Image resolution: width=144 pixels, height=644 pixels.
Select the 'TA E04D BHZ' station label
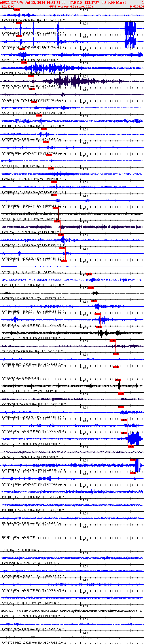11,87
